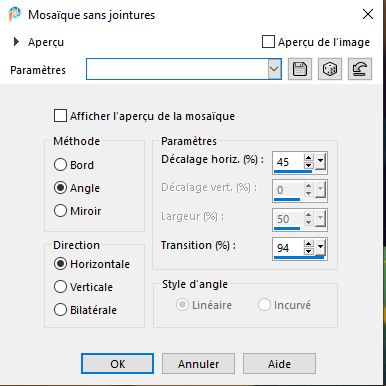Screen dimensions: 386x386
Task: Open Décalage horiz. slider popup arrow
Action: (320, 162)
